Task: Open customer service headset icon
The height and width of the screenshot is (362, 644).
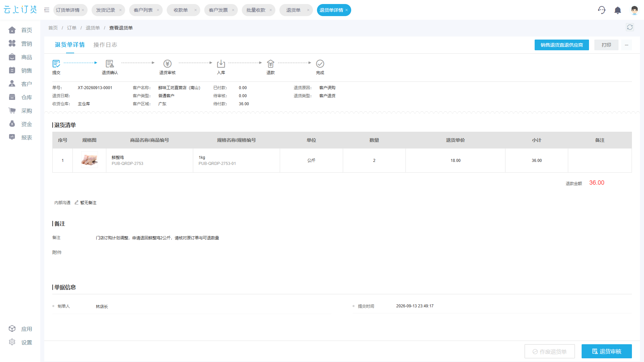Action: [602, 10]
